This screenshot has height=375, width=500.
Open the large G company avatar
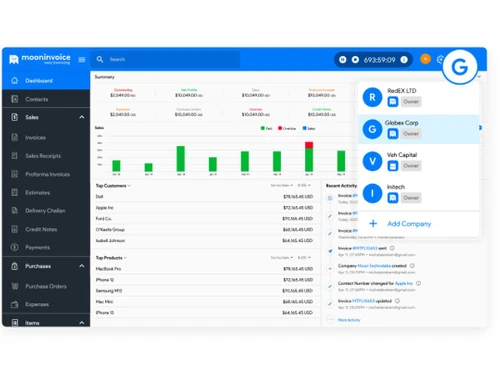[x=460, y=67]
